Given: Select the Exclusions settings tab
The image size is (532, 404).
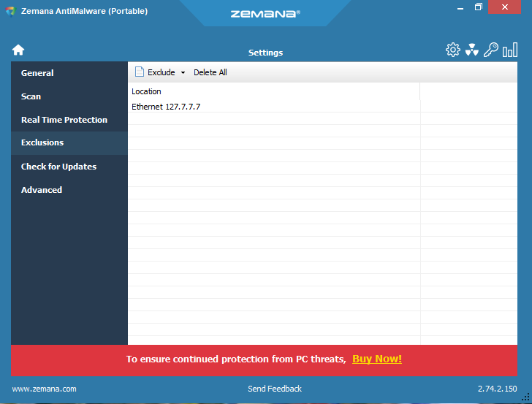Looking at the screenshot, I should (69, 142).
